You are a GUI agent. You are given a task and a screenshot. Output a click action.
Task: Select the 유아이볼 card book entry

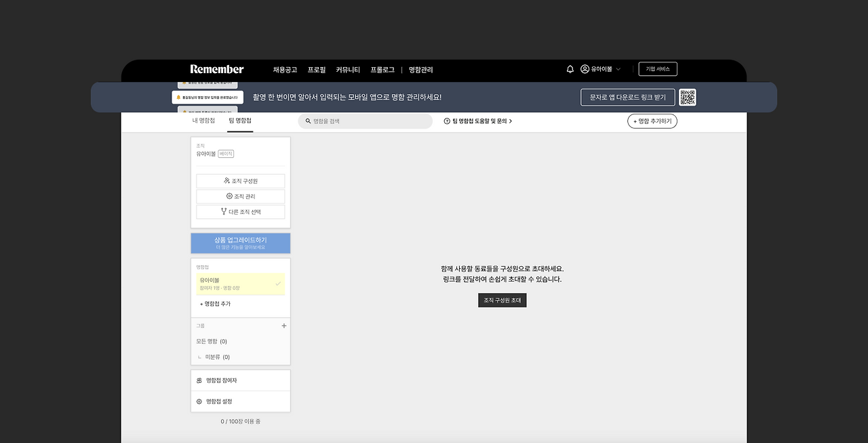[241, 284]
